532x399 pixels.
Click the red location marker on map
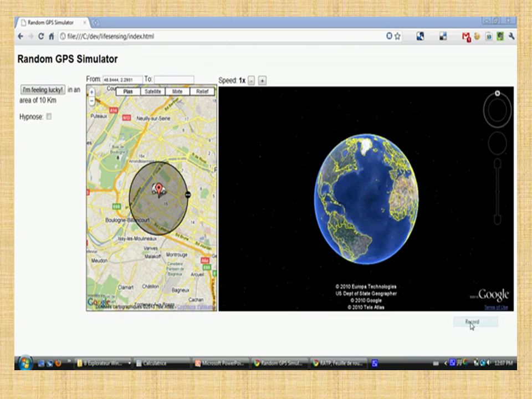pyautogui.click(x=159, y=190)
